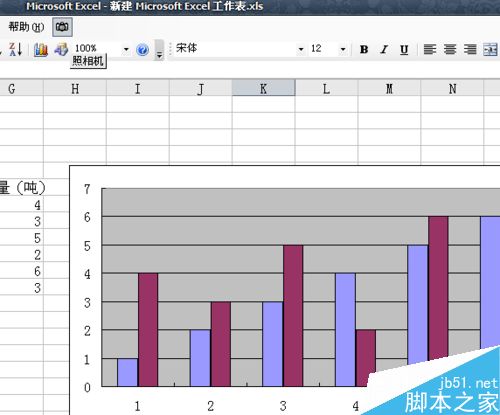Viewport: 500px width, 415px height.
Task: Toggle Bold formatting
Action: click(364, 50)
